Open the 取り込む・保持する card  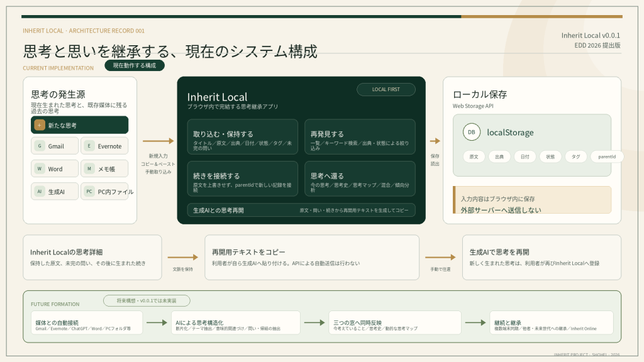click(x=243, y=137)
